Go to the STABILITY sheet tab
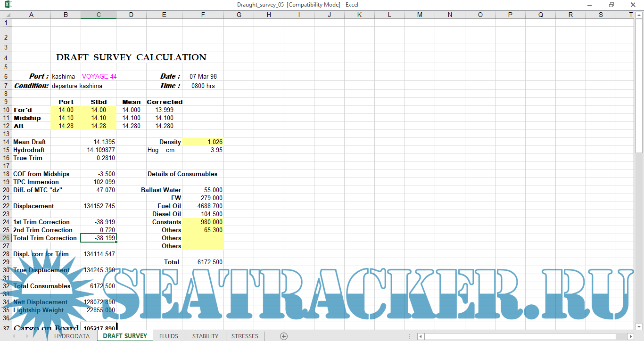Screen dimensions: 644x341 point(205,336)
